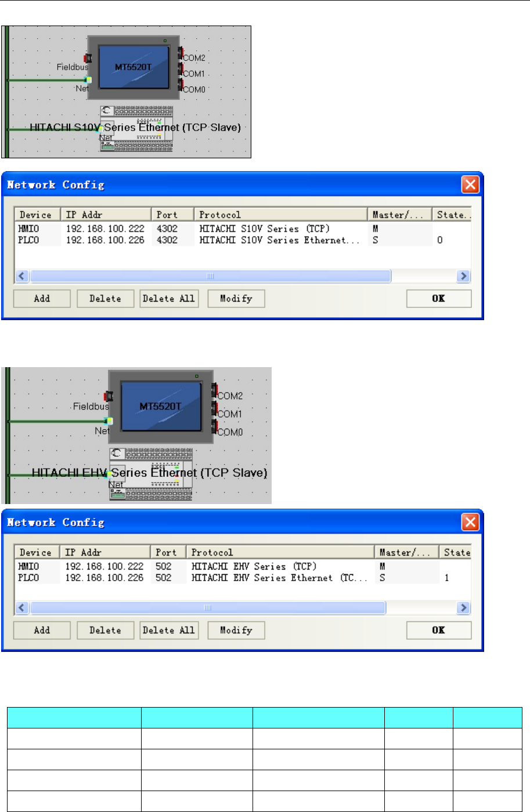Click HITACHI EHV Series (TCP) protocol cell

click(x=254, y=566)
